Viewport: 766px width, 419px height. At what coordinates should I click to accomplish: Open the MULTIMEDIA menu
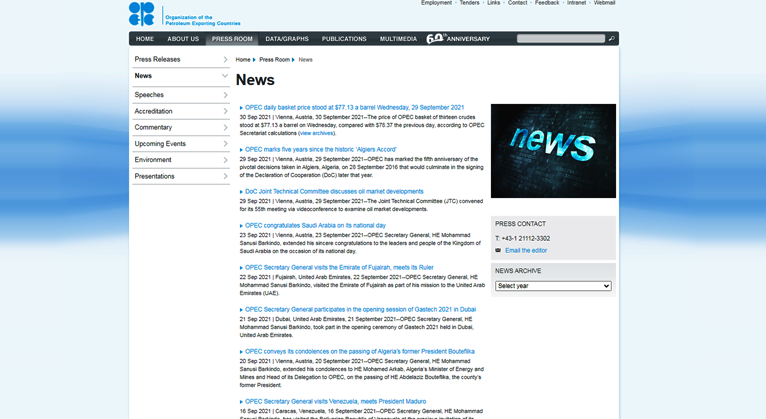[x=398, y=39]
